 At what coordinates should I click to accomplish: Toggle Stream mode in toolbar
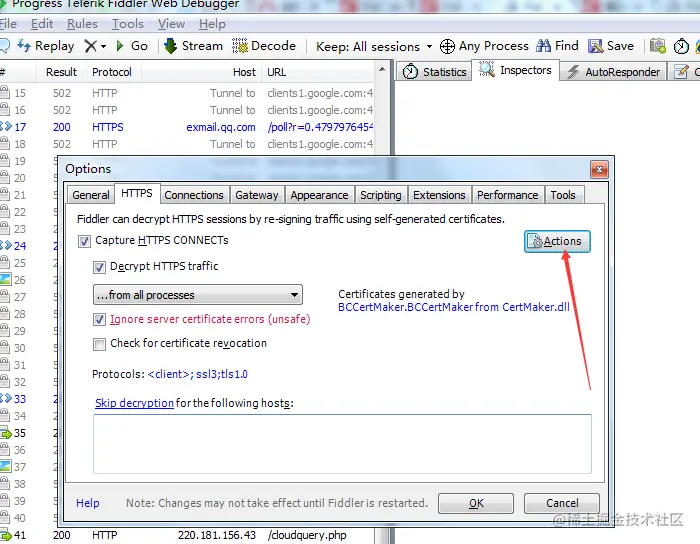pos(193,46)
